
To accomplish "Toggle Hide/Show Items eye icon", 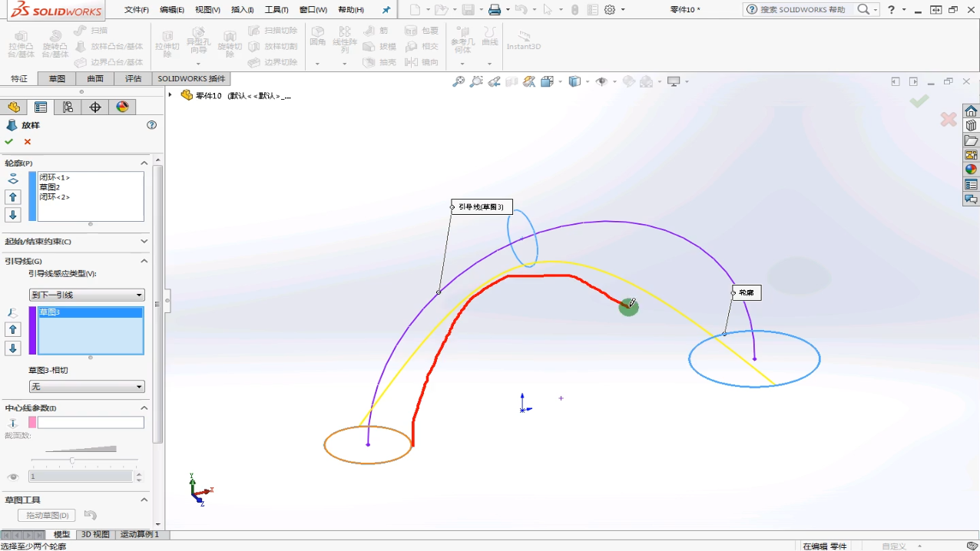I will (601, 81).
